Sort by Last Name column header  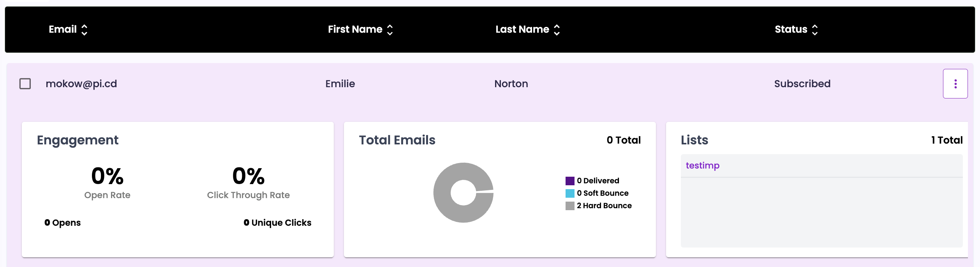coord(522,30)
